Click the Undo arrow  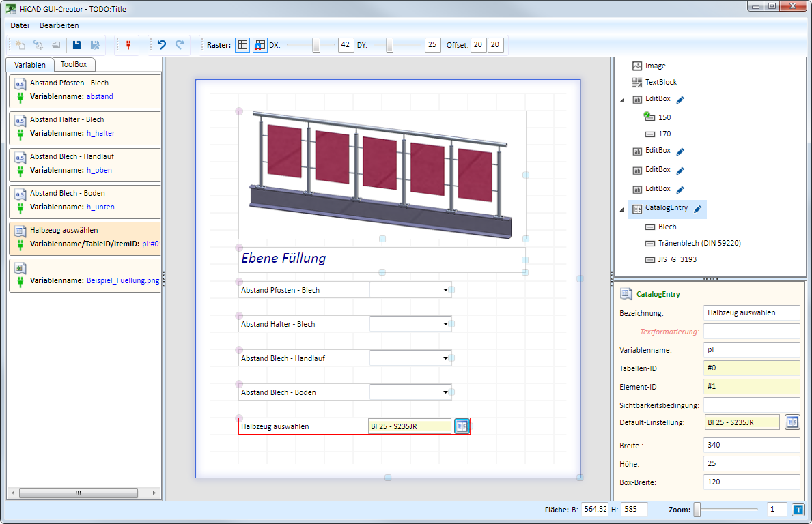point(162,45)
